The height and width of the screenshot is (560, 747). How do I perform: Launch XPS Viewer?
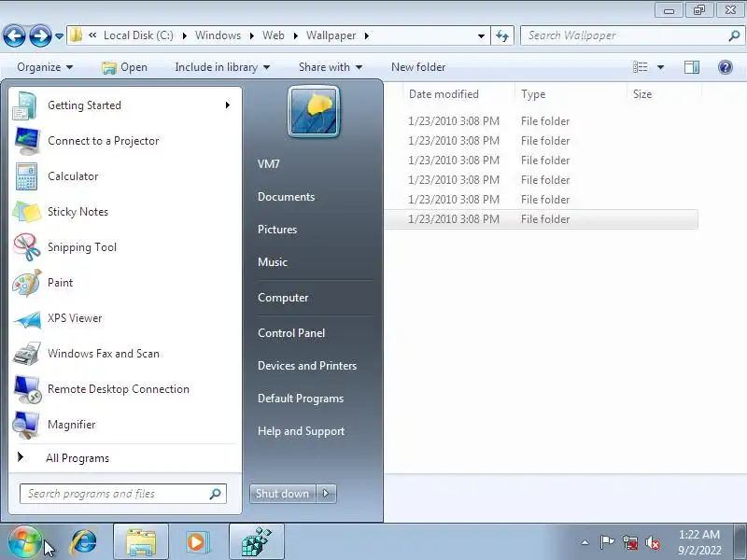[x=125, y=318]
